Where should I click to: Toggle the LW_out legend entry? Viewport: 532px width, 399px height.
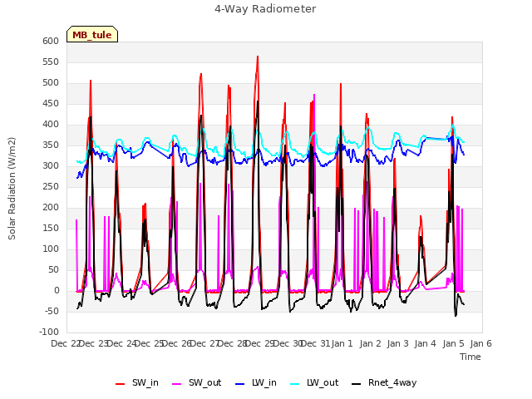click(x=314, y=382)
